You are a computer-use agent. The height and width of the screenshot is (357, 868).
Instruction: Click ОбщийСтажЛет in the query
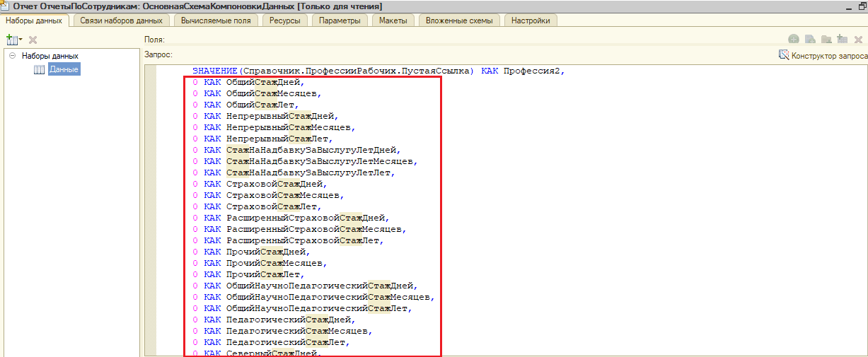(x=262, y=105)
